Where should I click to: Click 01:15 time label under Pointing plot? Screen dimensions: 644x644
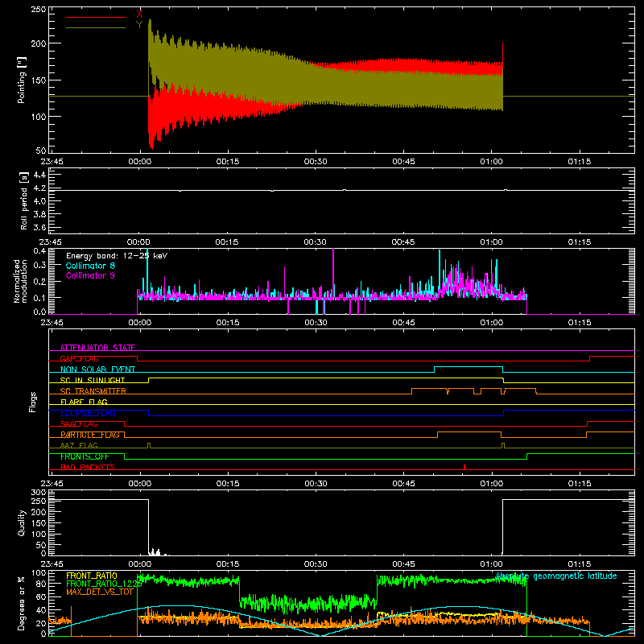(x=579, y=162)
